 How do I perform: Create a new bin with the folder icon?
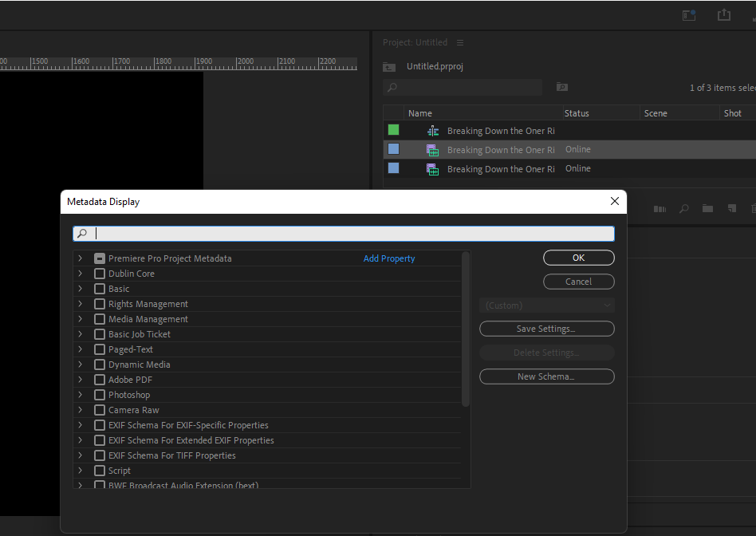(707, 208)
